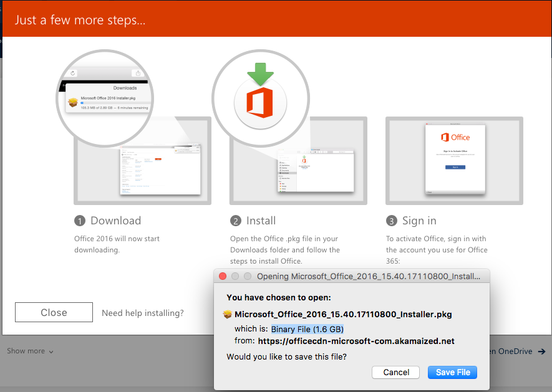
Task: Click the package icon in the Downloads illustration
Action: [x=73, y=102]
